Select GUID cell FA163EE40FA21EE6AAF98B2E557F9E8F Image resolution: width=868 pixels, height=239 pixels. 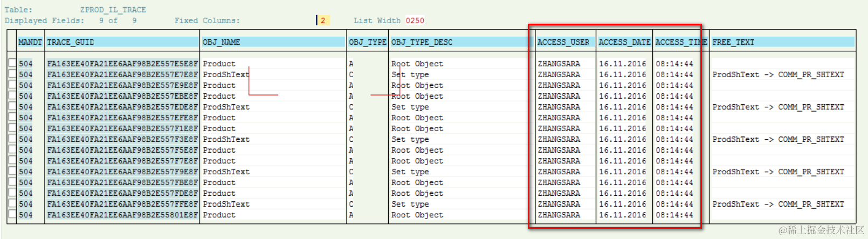pos(122,172)
